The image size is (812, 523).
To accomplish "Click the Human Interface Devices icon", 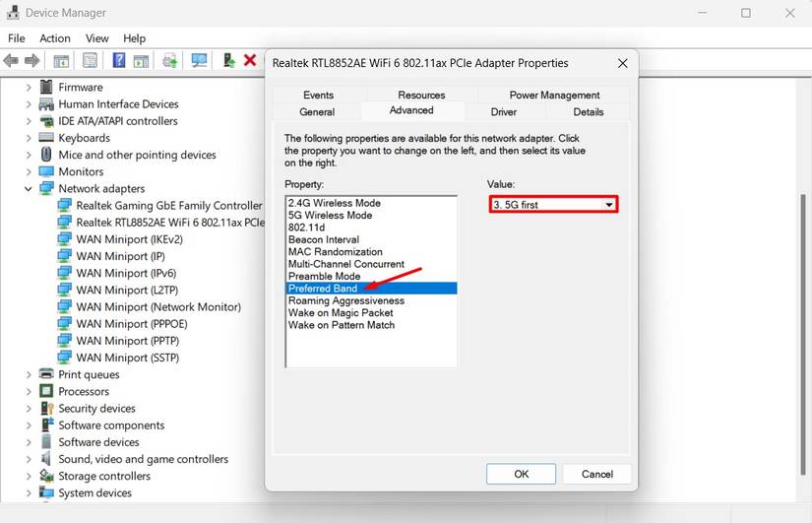I will click(46, 103).
